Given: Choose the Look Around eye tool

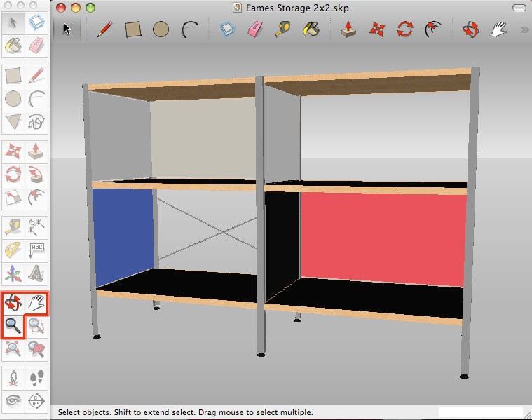Looking at the screenshot, I should pos(13,402).
